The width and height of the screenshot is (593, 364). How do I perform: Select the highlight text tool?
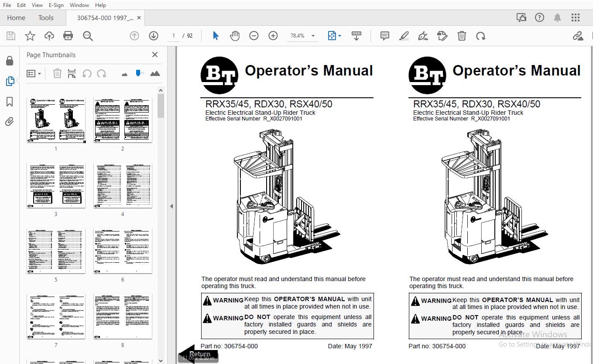click(404, 36)
